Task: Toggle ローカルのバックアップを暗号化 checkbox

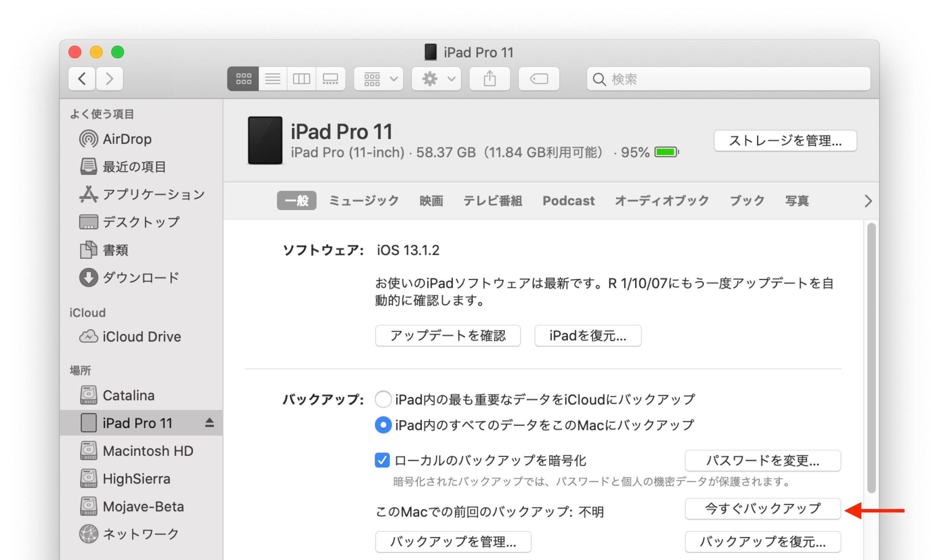Action: pos(382,460)
